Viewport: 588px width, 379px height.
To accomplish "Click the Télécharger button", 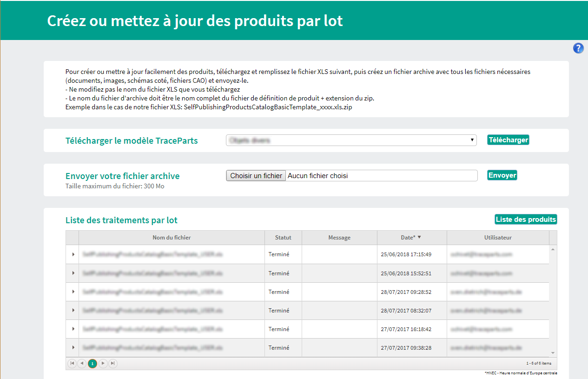I will pos(508,140).
